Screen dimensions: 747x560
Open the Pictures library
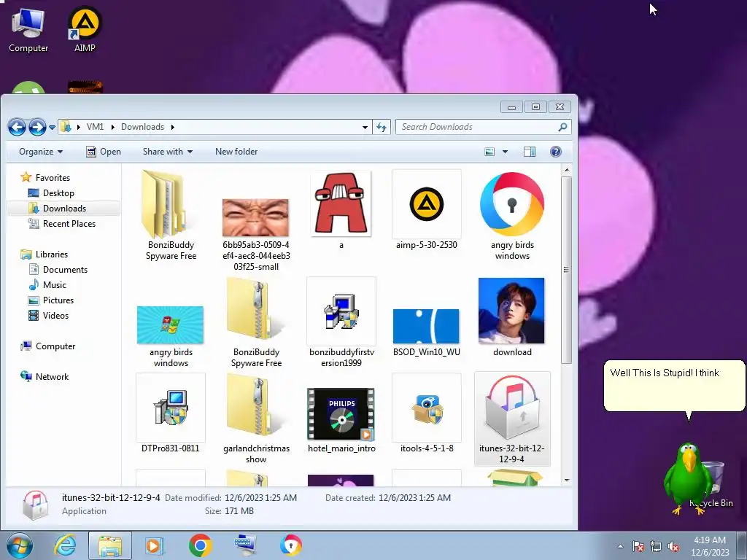pos(51,300)
